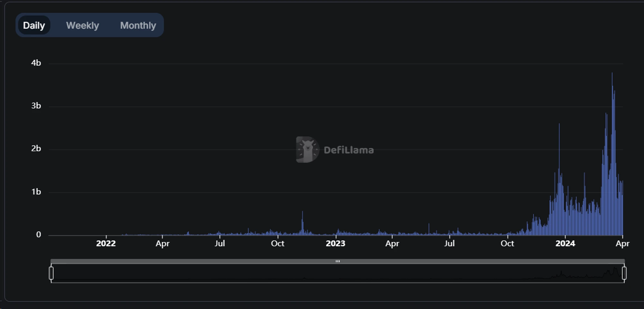
Task: Click the DefiLlama watermark text
Action: 348,150
